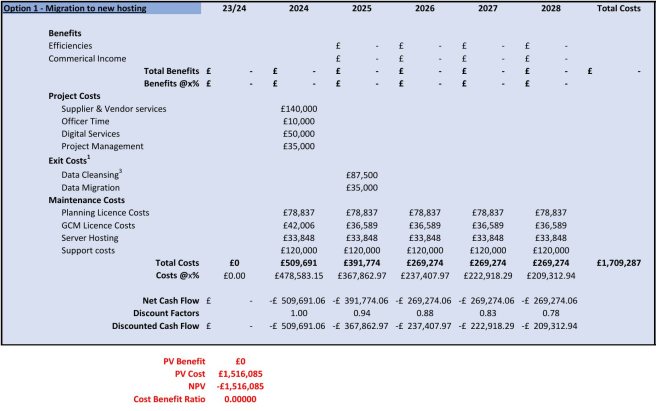The image size is (656, 411).
Task: Click the £10,000 Officer Time cell
Action: point(302,121)
